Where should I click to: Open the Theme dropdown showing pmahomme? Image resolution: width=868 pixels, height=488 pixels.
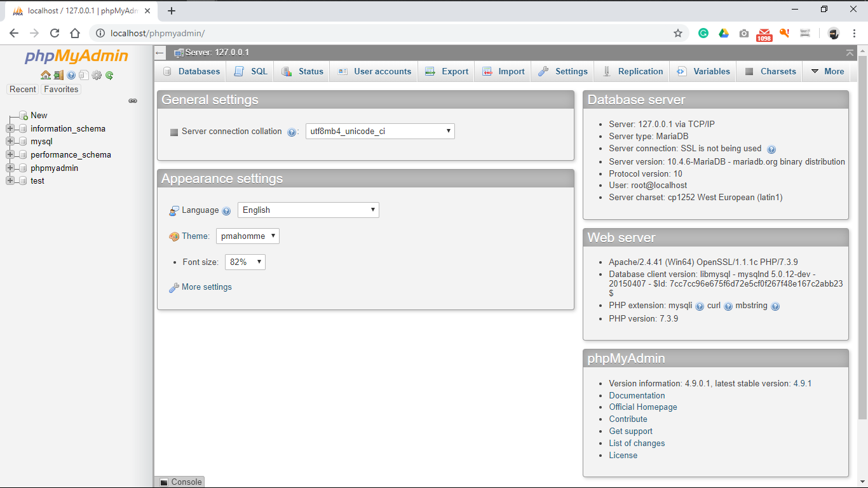(248, 236)
